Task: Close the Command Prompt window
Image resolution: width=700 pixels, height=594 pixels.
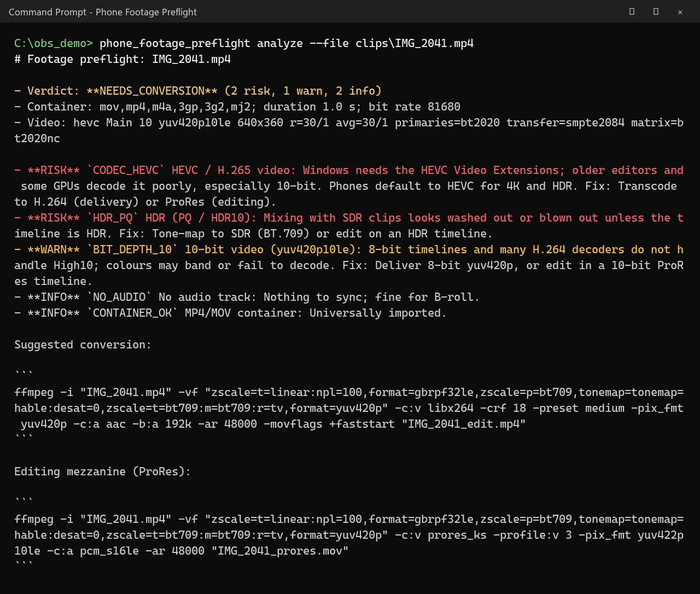Action: pos(680,11)
